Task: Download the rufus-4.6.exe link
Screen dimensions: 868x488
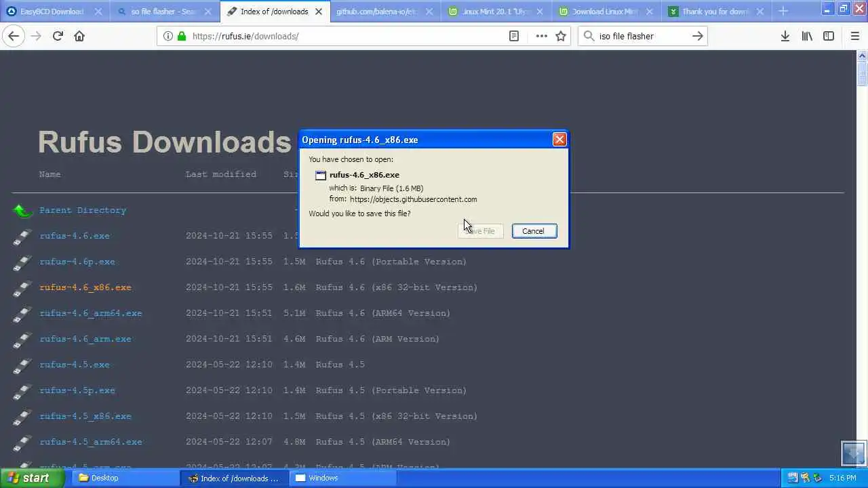Action: coord(75,236)
